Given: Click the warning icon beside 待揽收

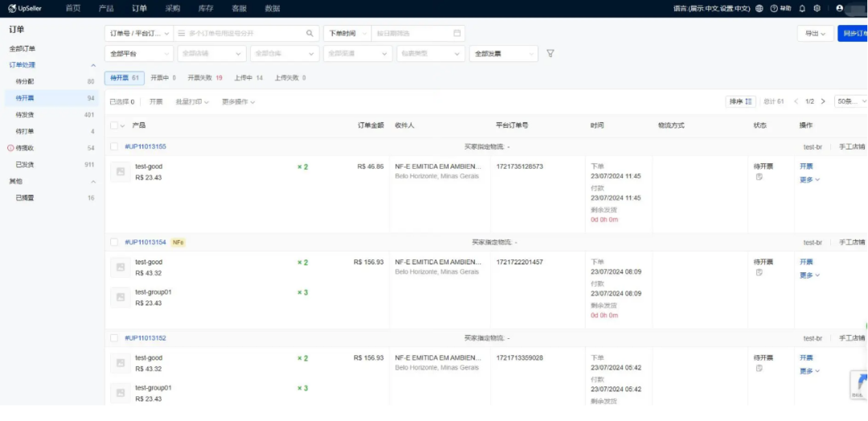Looking at the screenshot, I should coord(10,149).
